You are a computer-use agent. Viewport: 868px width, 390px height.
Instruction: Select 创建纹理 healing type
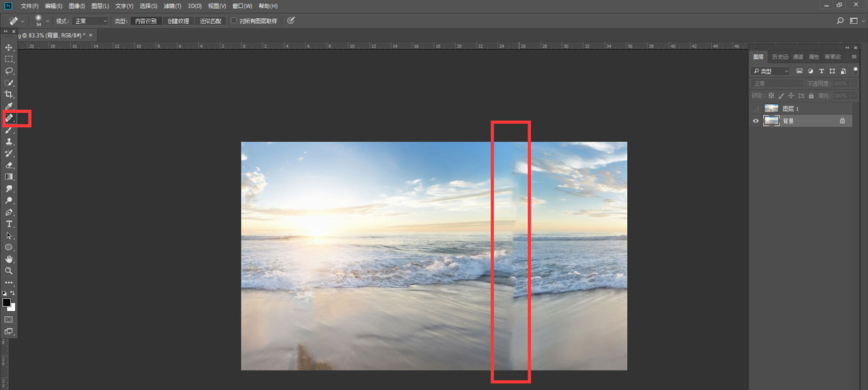tap(178, 21)
